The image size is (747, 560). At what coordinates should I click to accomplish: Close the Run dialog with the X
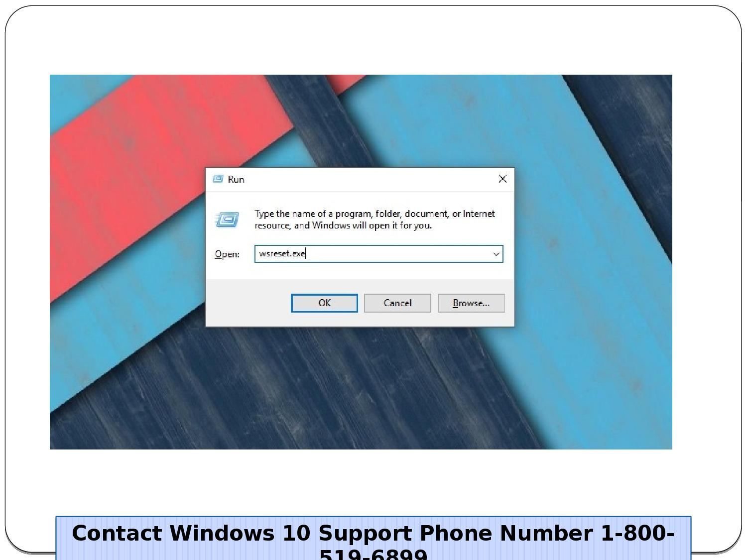502,179
